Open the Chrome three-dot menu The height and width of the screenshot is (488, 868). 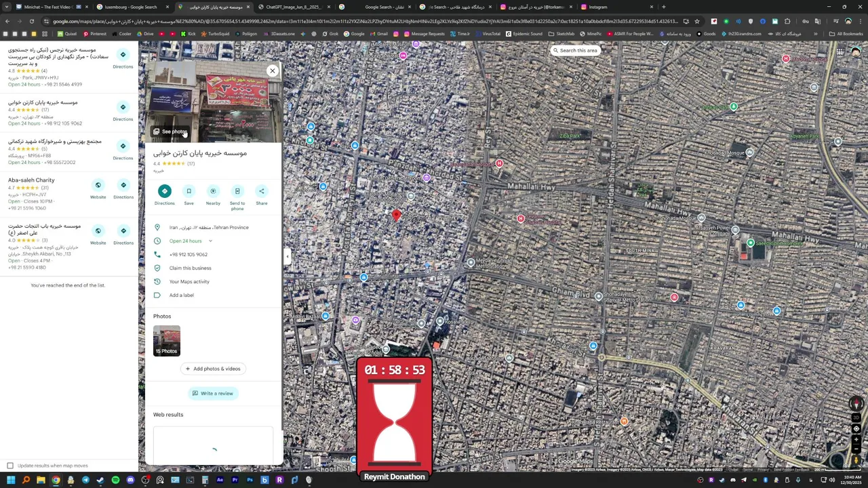point(861,21)
